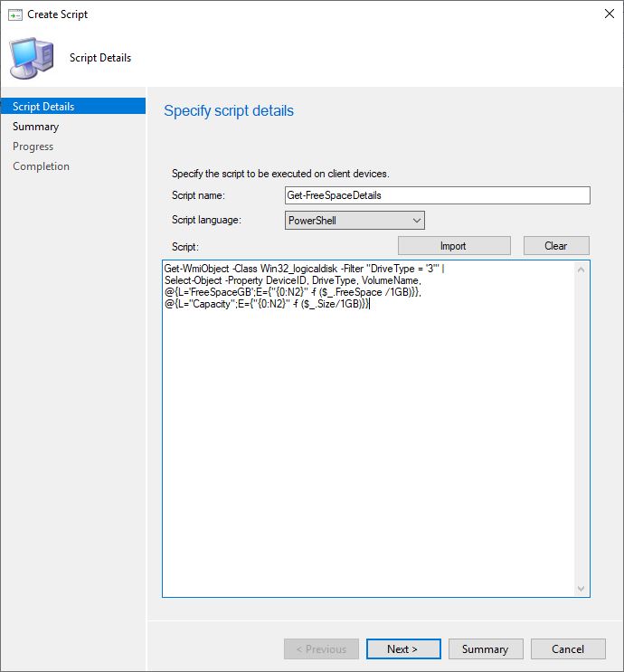624x672 pixels.
Task: Cancel the Create Script wizard
Action: [x=568, y=648]
